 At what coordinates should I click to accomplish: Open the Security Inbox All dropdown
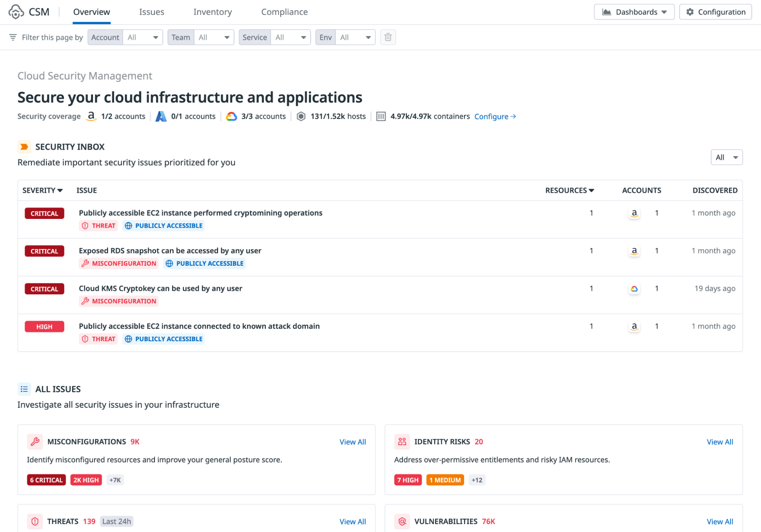click(726, 157)
